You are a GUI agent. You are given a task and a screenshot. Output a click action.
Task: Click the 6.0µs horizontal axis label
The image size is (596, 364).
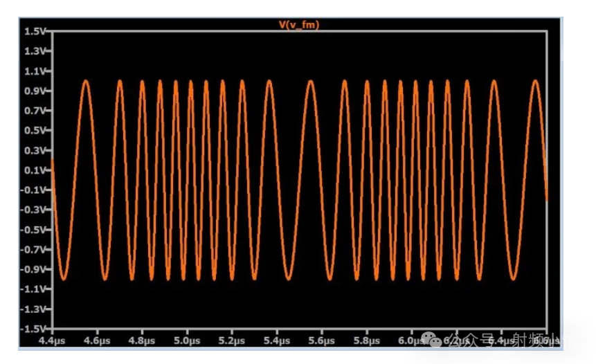click(x=410, y=340)
